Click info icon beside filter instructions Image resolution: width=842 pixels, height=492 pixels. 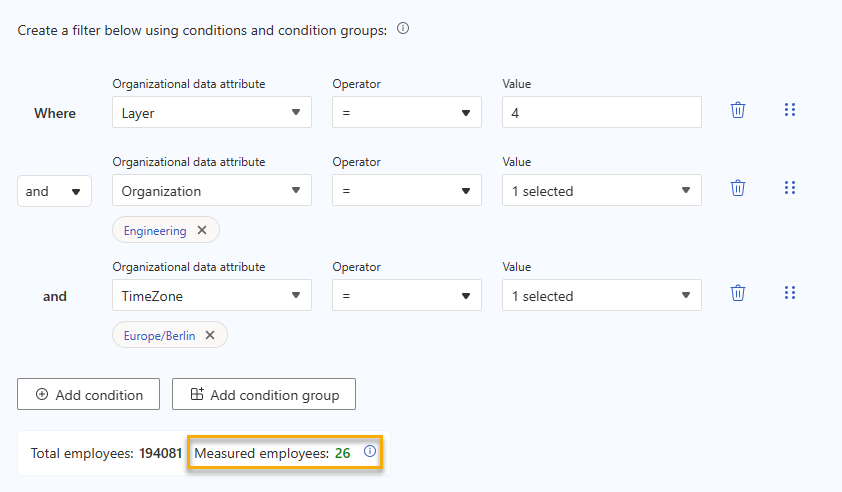click(403, 29)
